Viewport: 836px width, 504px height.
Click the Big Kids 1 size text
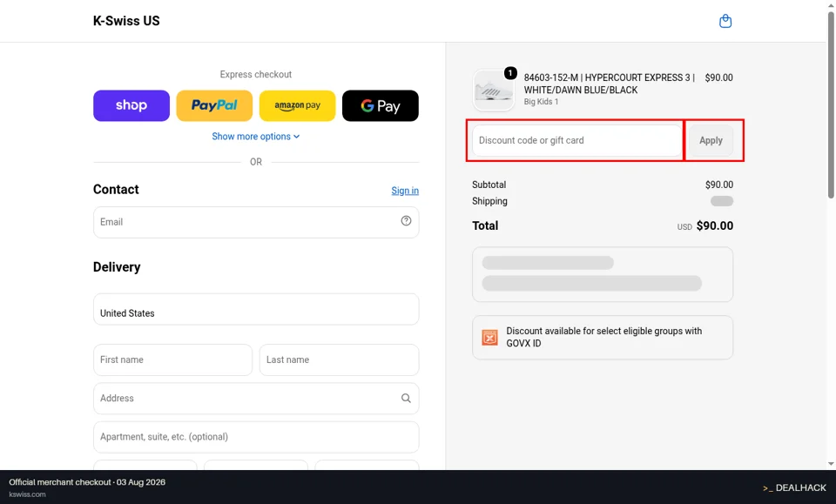coord(541,102)
